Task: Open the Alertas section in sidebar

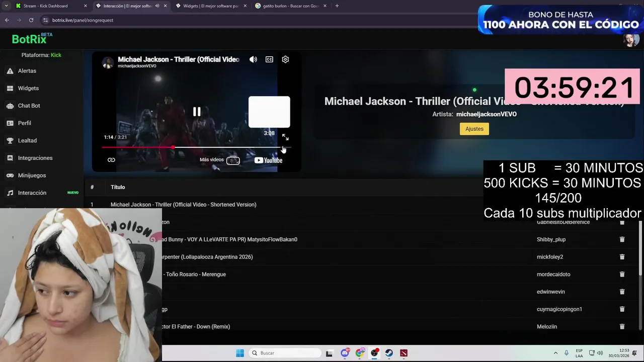Action: (x=27, y=71)
